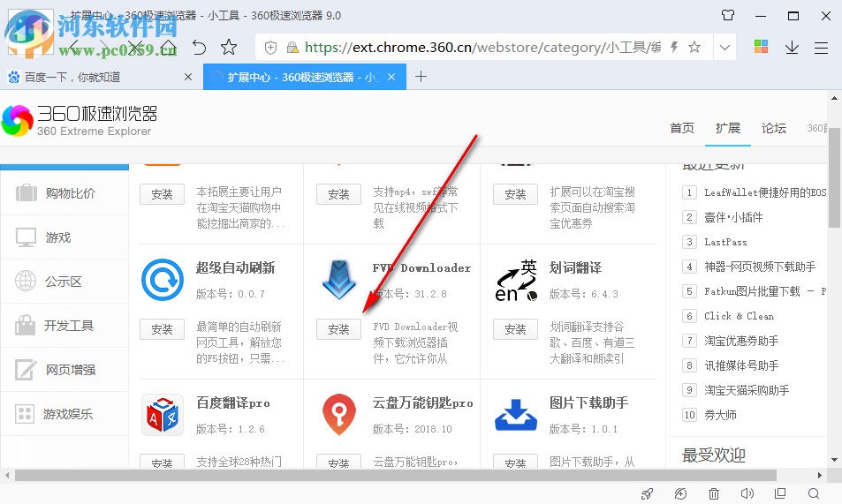
Task: Install the FVD Downloader extension
Action: point(338,329)
